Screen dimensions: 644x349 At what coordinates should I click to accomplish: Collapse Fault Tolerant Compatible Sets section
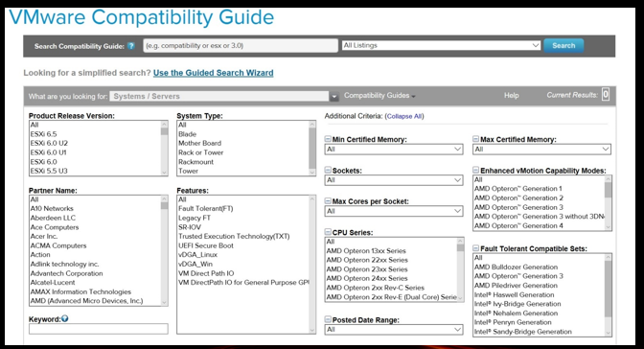[475, 248]
